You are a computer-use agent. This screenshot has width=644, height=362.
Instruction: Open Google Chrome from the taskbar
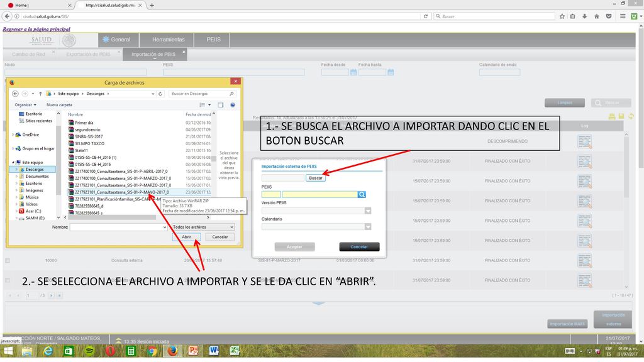pos(152,351)
